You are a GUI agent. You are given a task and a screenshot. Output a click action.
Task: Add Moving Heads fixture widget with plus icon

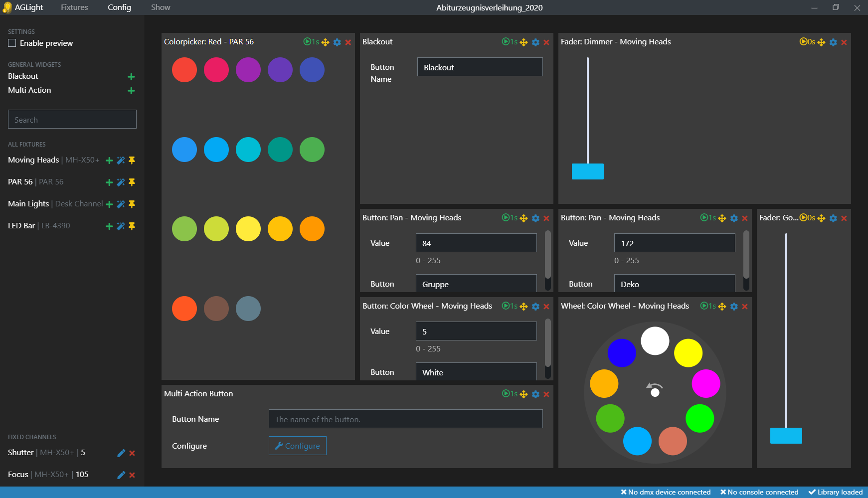point(109,161)
